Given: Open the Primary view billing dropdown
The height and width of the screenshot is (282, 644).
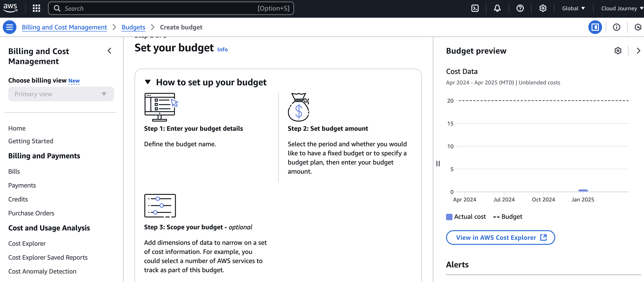Looking at the screenshot, I should coord(61,94).
